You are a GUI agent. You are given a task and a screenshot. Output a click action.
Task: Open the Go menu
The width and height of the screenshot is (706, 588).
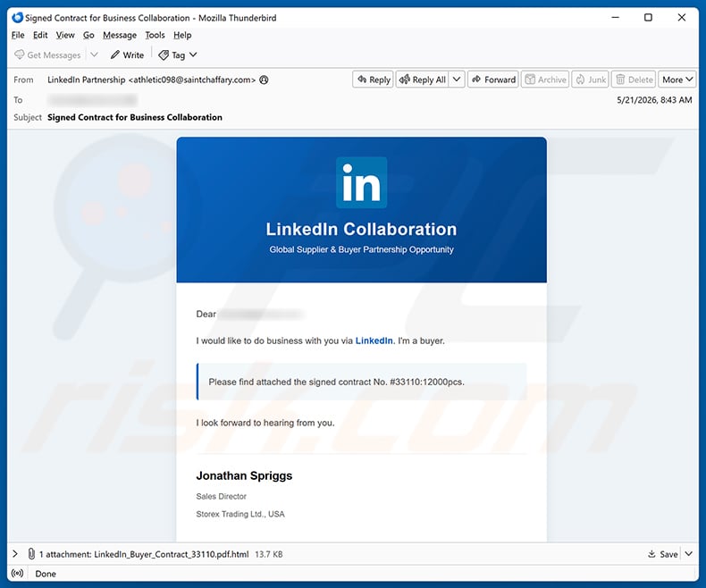[88, 35]
